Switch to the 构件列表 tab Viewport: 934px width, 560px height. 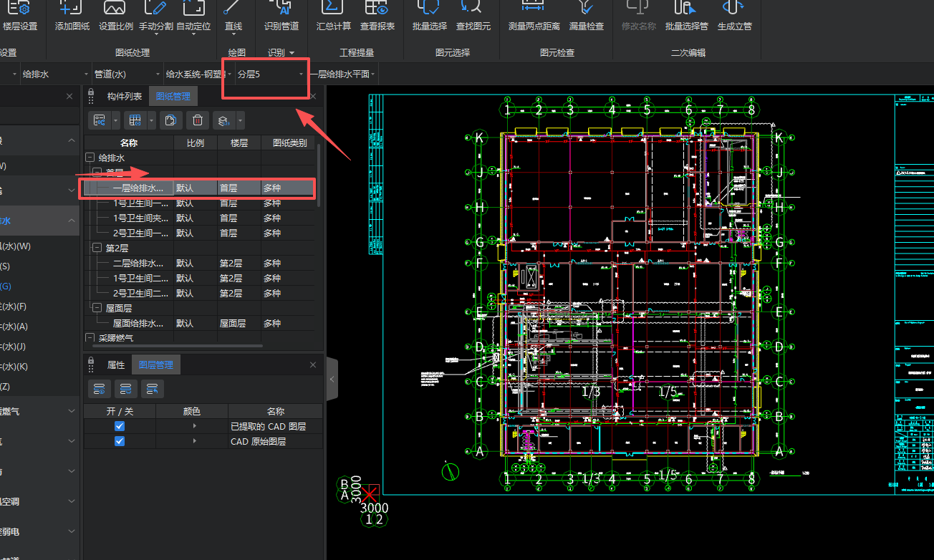pyautogui.click(x=124, y=97)
